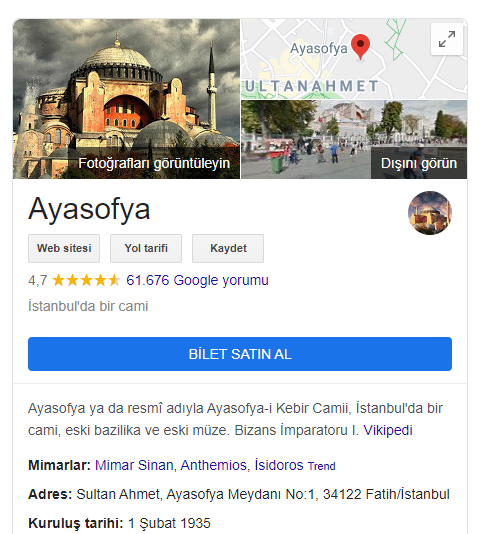Follow the Mimar Sinan link
Viewport: 490px width, 534px height.
[134, 465]
